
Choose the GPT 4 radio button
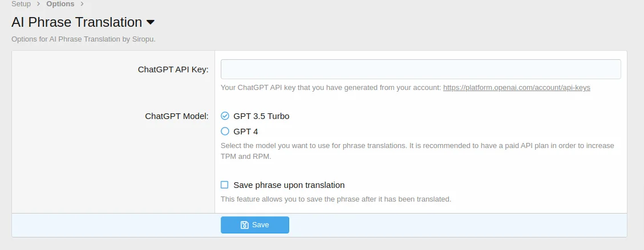click(x=225, y=132)
